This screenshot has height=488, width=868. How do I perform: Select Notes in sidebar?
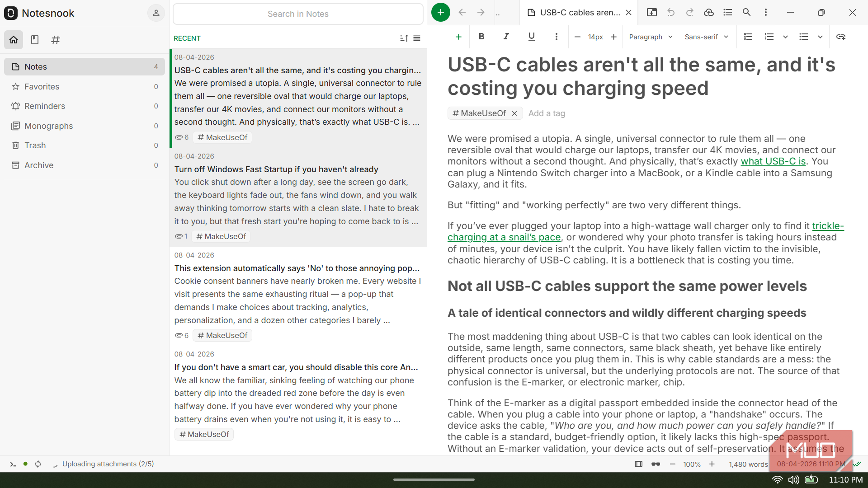[x=85, y=67]
